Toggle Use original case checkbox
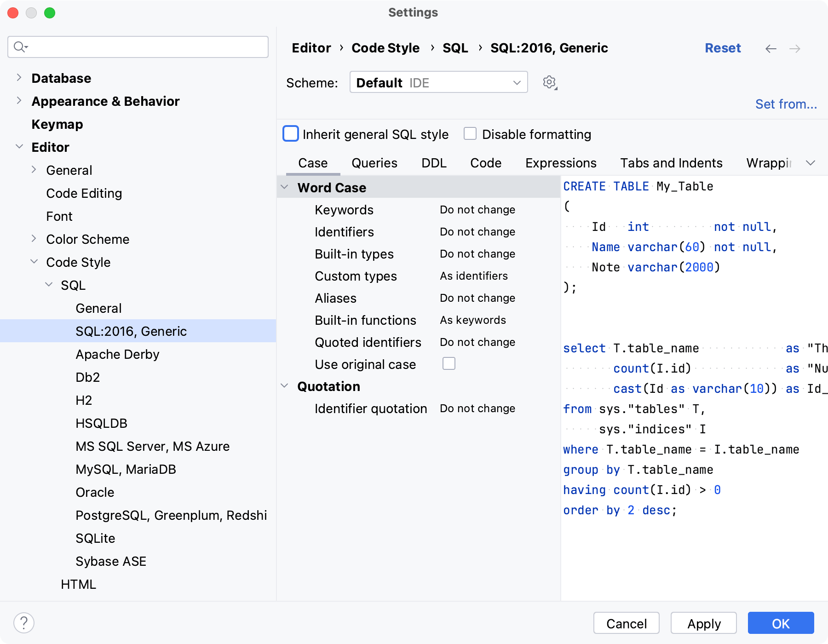 (x=448, y=364)
